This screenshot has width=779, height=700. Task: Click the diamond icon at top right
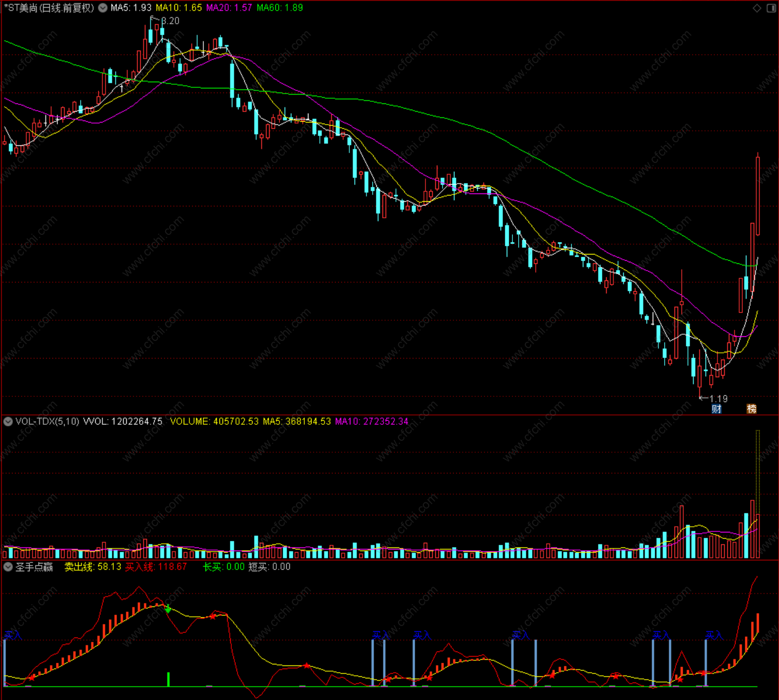pyautogui.click(x=757, y=8)
